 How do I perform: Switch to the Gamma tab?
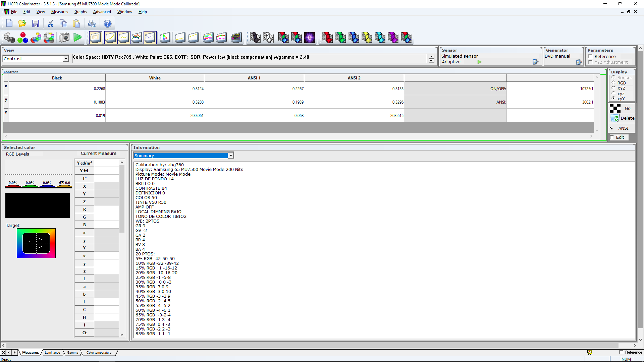tap(72, 352)
